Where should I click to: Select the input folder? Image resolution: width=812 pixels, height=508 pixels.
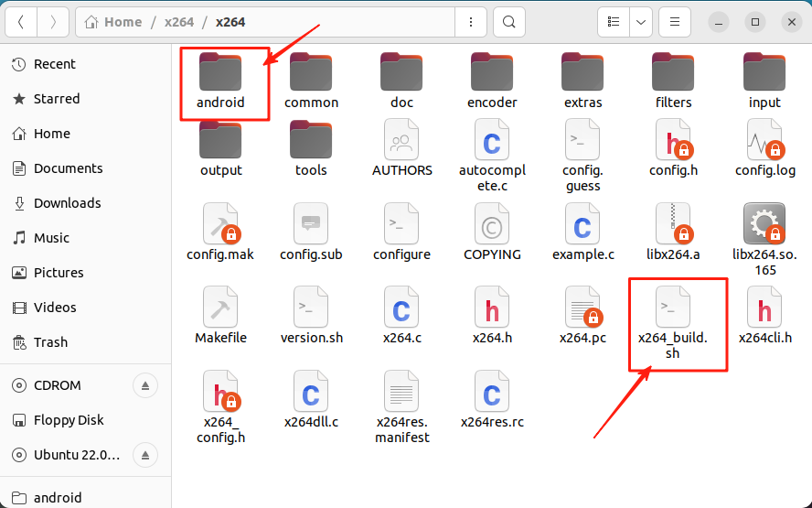764,81
